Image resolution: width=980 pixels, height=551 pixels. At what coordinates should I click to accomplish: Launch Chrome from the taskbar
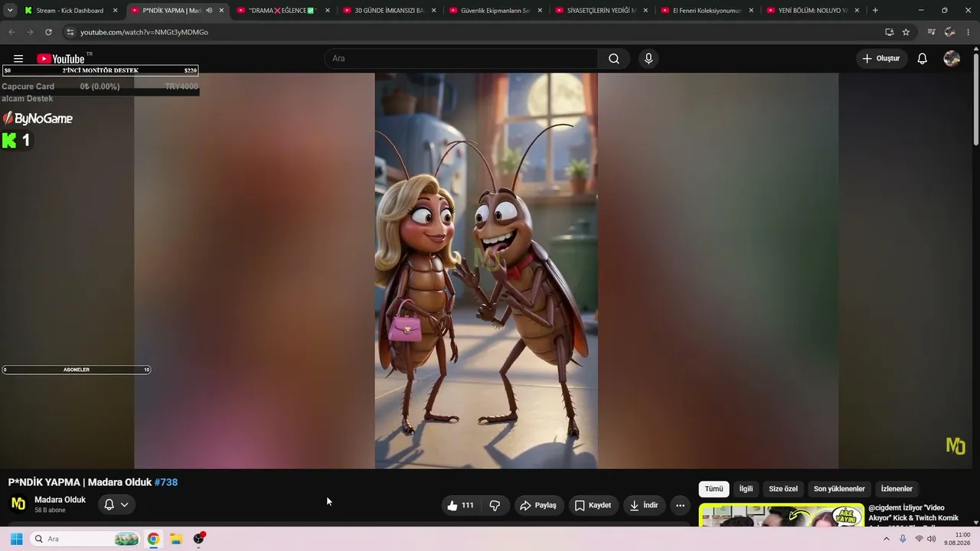point(153,539)
